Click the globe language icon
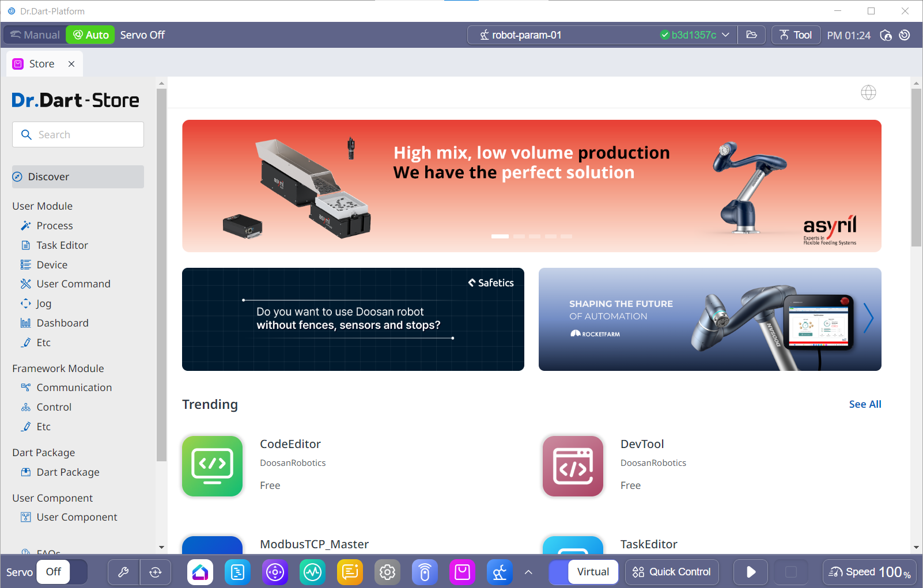The width and height of the screenshot is (923, 588). coord(868,93)
